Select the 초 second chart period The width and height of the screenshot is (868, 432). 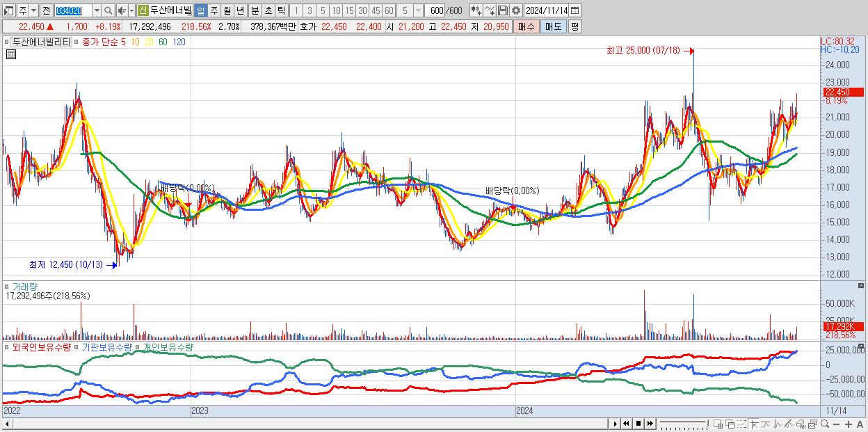coord(268,11)
